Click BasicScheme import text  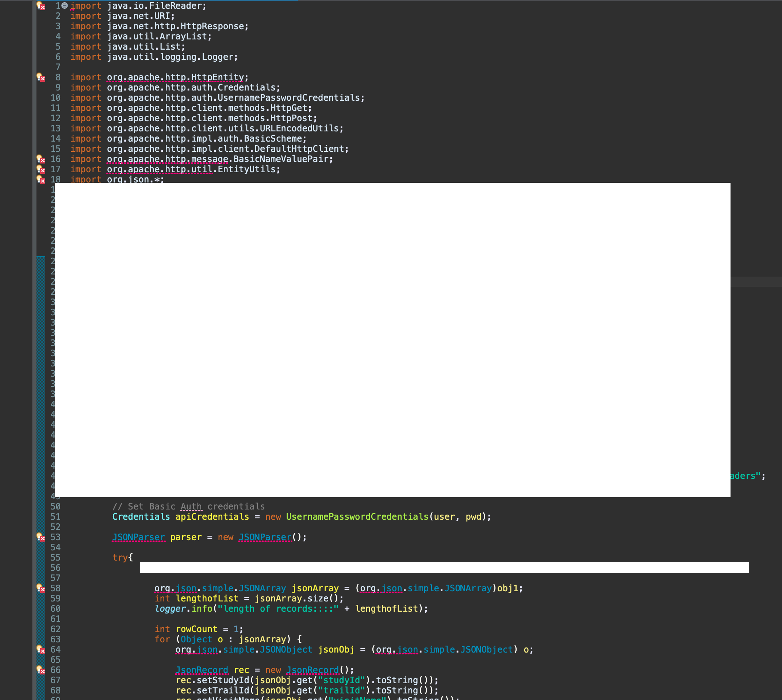[207, 138]
